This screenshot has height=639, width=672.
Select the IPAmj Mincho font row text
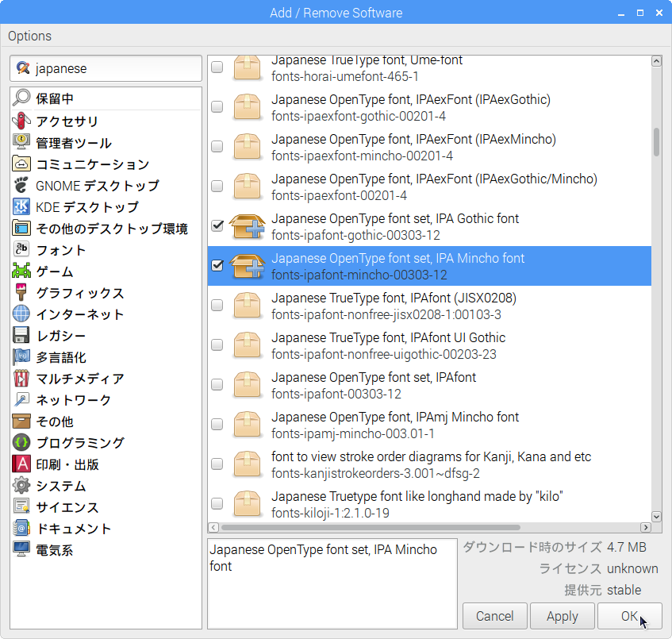click(x=395, y=425)
